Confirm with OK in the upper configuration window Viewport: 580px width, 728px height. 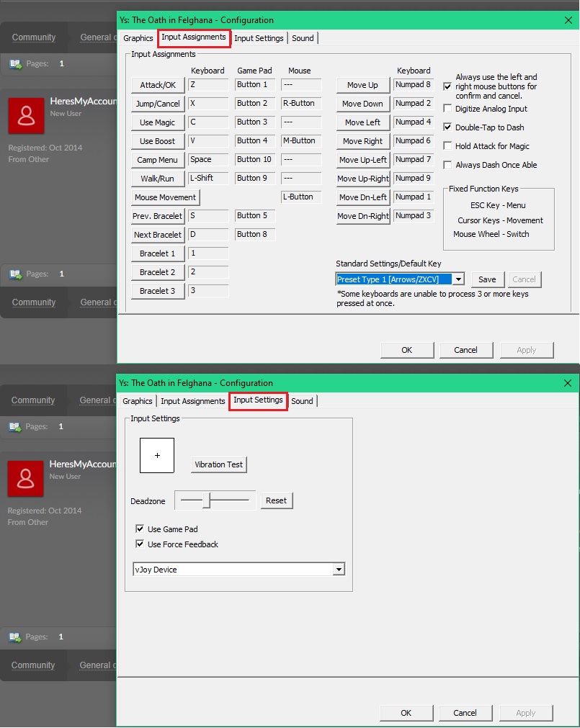[407, 350]
